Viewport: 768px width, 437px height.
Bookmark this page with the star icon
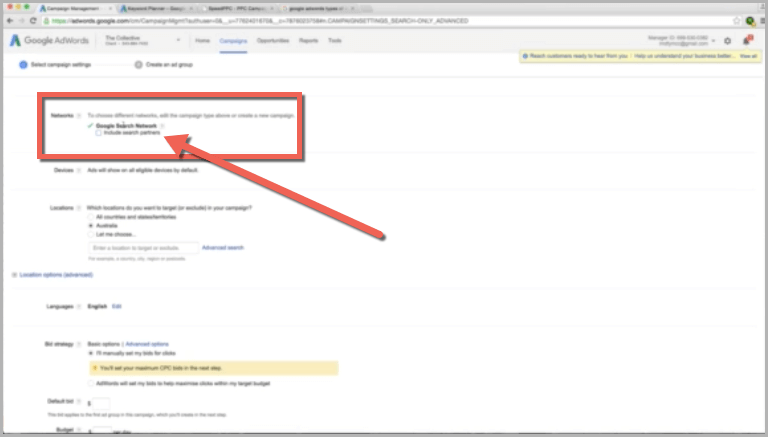point(737,21)
